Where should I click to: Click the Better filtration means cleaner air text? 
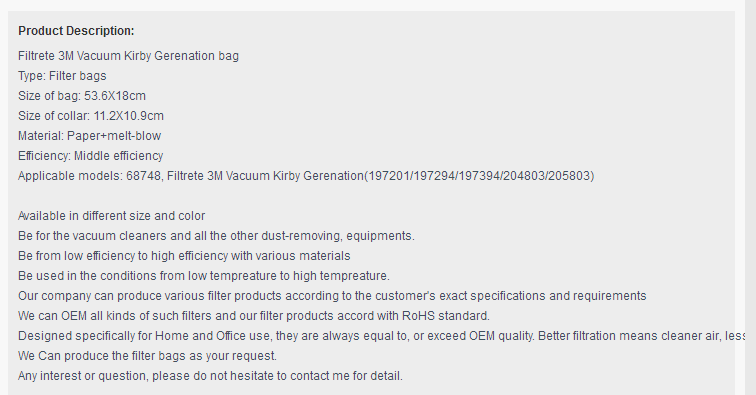pos(629,336)
